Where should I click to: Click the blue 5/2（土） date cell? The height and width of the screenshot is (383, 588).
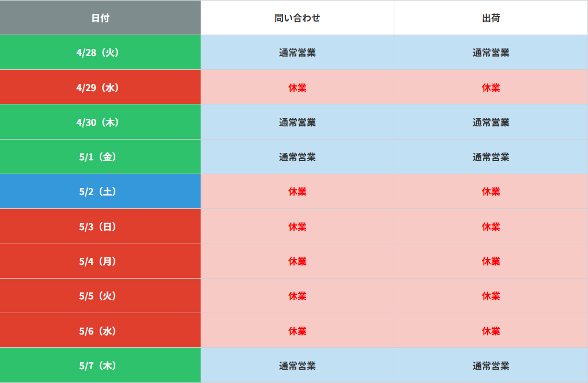[x=100, y=191]
